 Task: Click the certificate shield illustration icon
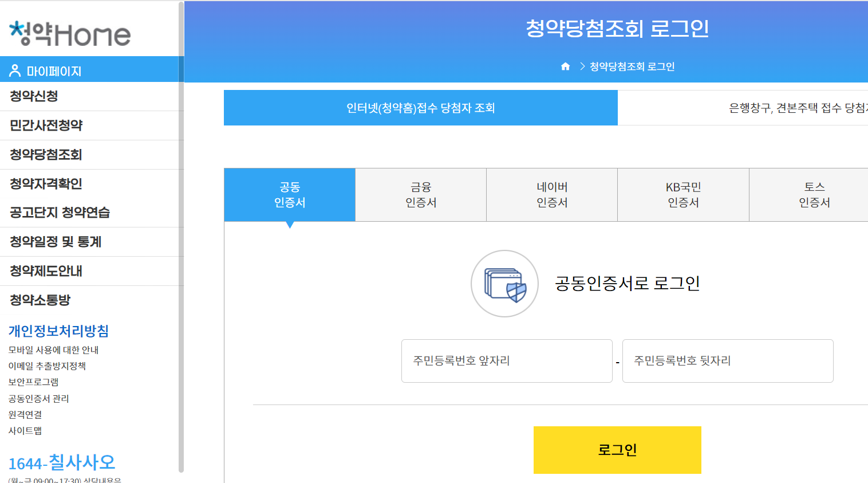[504, 283]
